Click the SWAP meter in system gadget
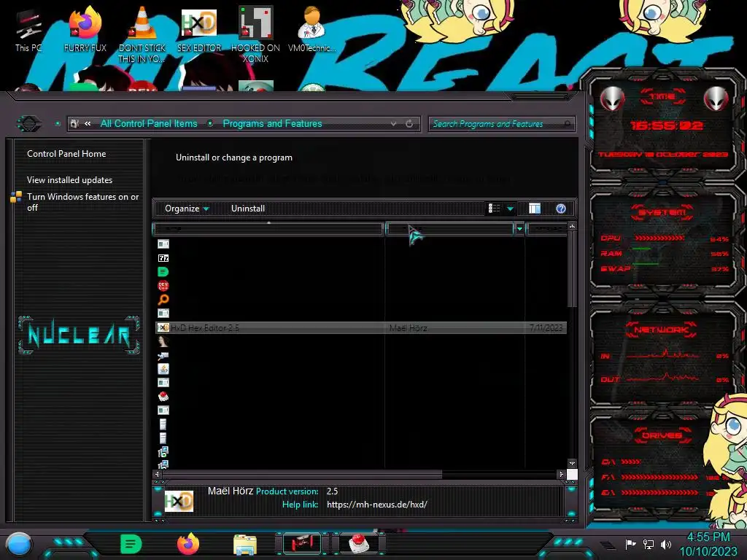The image size is (747, 560). [x=664, y=268]
